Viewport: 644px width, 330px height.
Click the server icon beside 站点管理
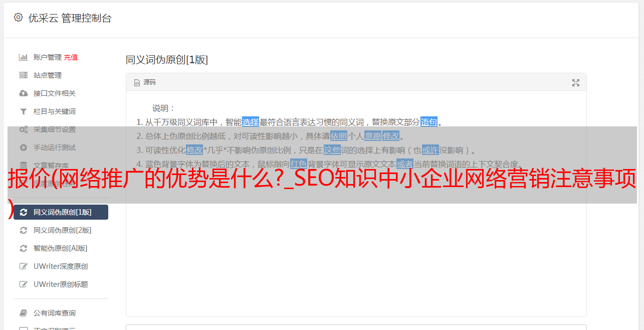pos(23,75)
